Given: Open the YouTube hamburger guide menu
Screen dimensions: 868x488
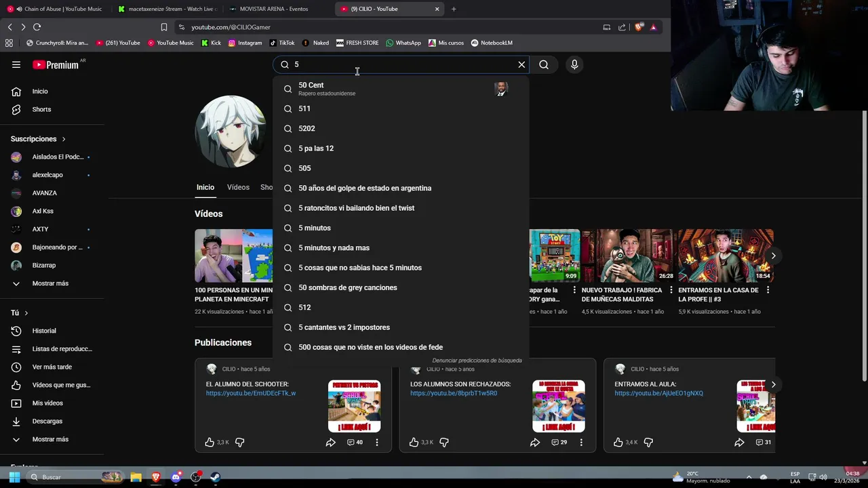Looking at the screenshot, I should pos(16,64).
